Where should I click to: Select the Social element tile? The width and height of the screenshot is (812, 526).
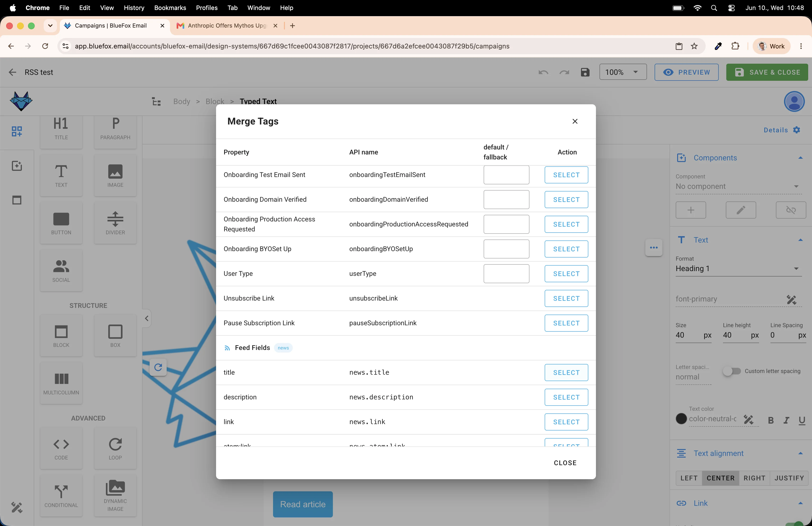click(61, 270)
